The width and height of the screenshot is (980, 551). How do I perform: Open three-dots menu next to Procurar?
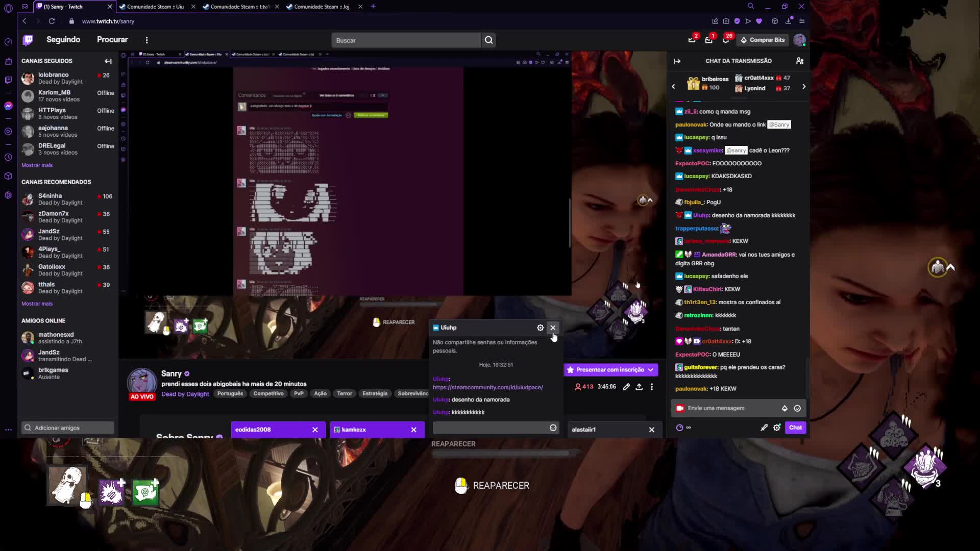coord(146,40)
